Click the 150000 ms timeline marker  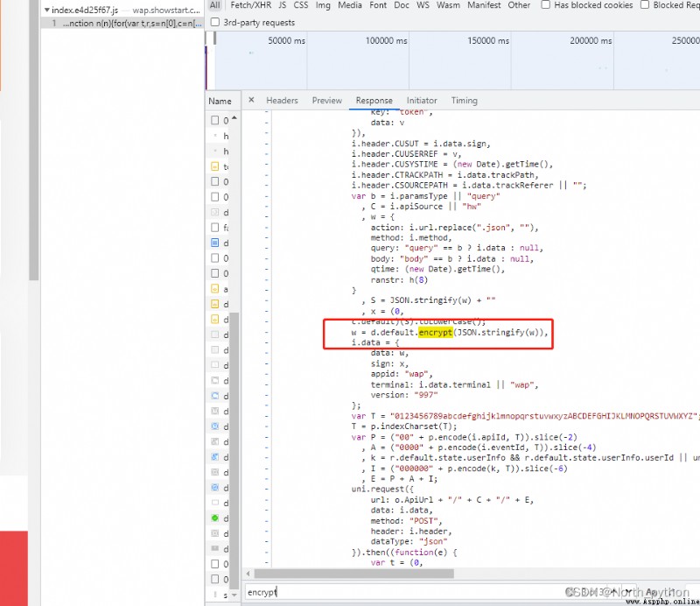(x=488, y=40)
